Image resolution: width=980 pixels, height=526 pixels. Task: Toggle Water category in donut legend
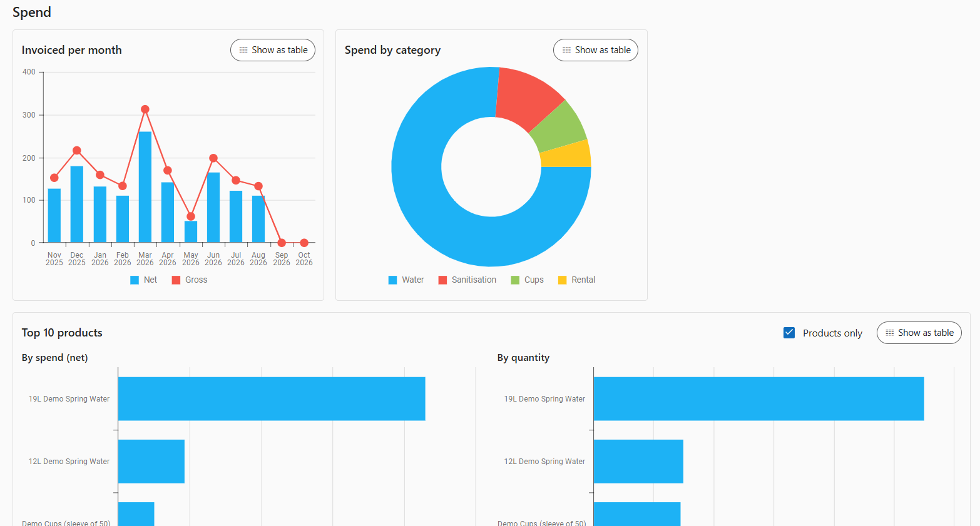coord(406,280)
